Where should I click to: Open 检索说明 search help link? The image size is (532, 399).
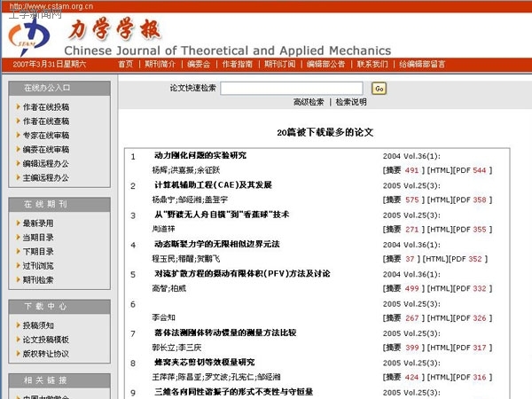351,103
